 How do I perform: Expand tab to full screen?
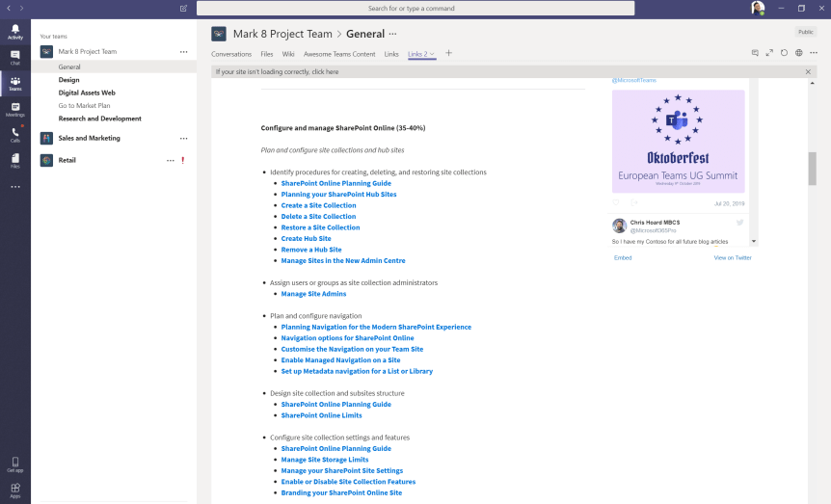pos(769,53)
